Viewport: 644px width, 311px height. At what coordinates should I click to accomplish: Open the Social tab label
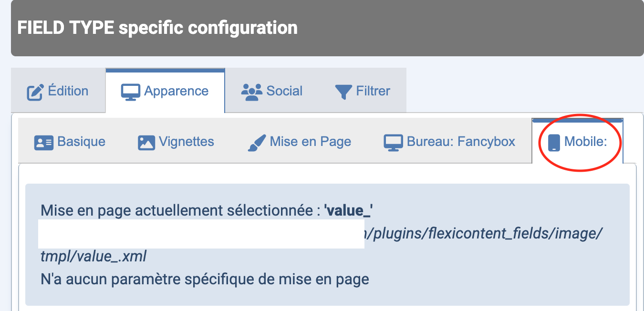click(x=284, y=91)
